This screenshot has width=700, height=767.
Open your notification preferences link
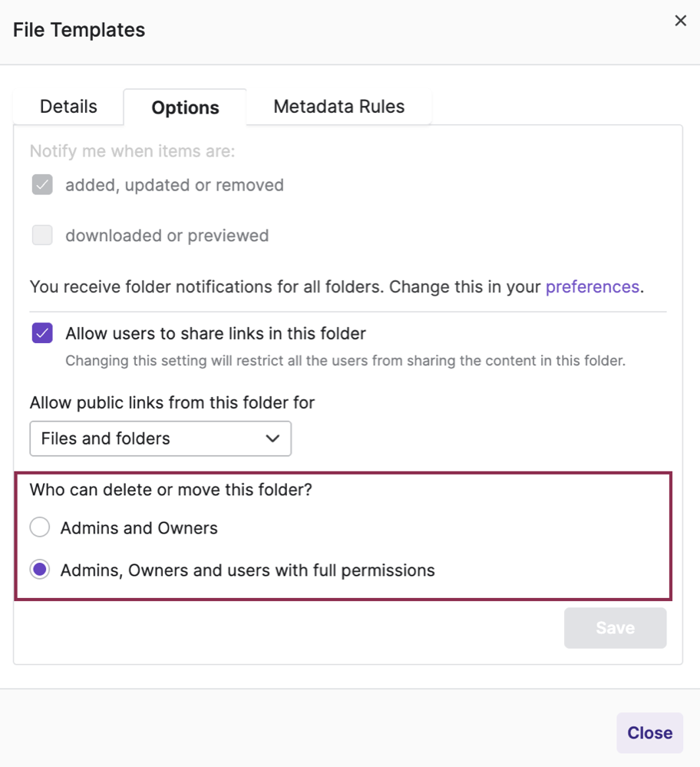(x=593, y=286)
